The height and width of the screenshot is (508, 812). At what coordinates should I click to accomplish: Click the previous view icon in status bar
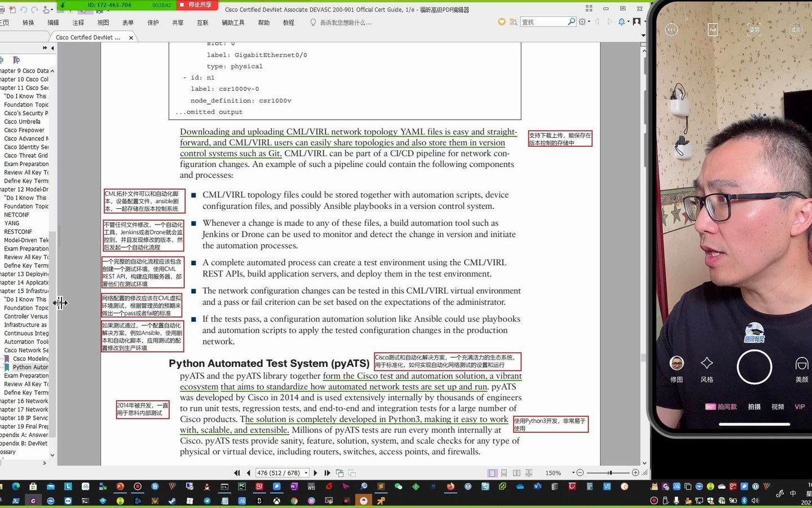pyautogui.click(x=339, y=473)
